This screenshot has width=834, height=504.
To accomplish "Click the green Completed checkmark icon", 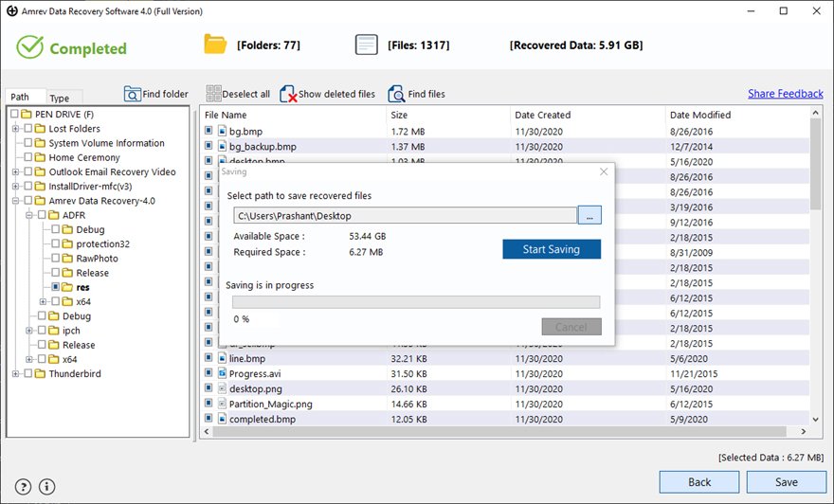I will tap(29, 47).
